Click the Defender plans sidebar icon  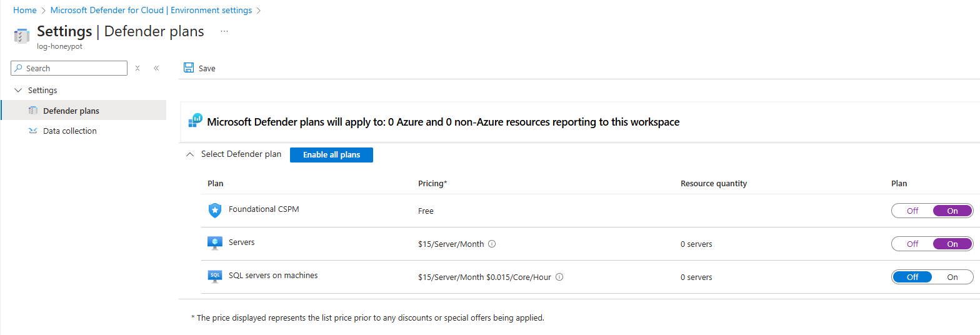coord(33,111)
